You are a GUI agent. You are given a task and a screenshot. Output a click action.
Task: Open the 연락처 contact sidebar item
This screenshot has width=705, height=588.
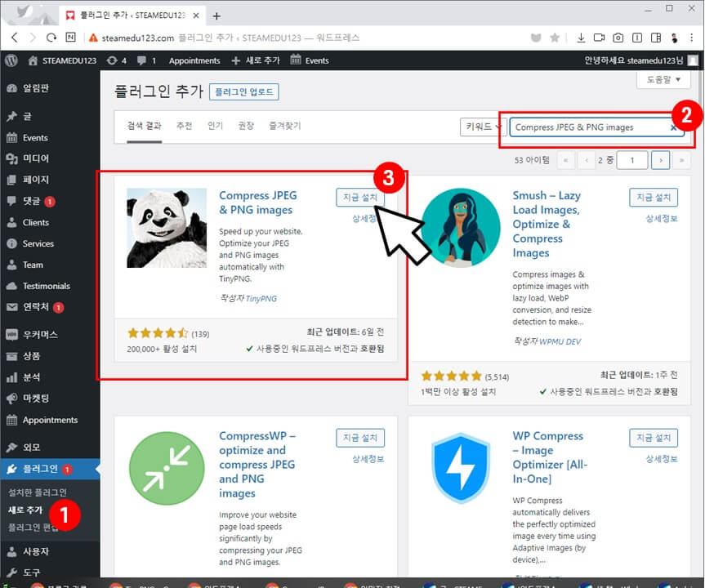(36, 307)
